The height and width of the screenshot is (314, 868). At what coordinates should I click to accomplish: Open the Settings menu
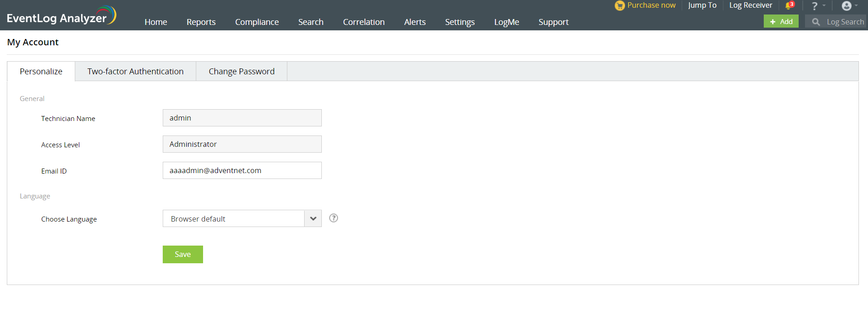coord(460,22)
